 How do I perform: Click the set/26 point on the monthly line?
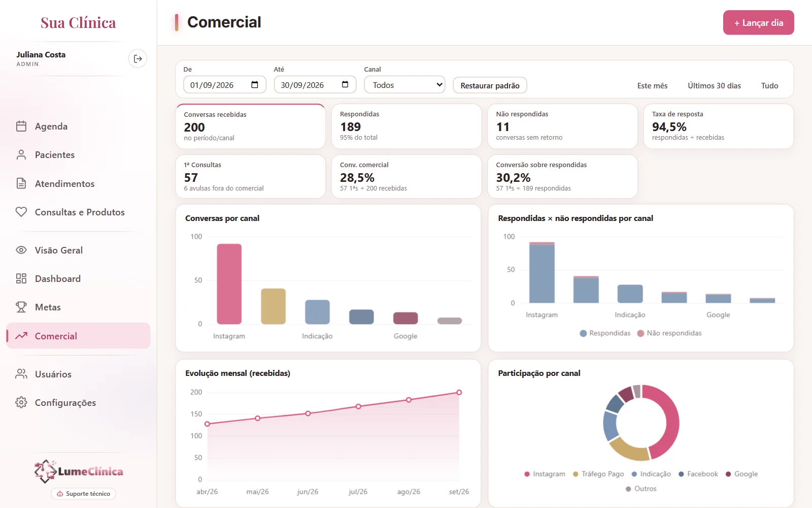click(459, 392)
